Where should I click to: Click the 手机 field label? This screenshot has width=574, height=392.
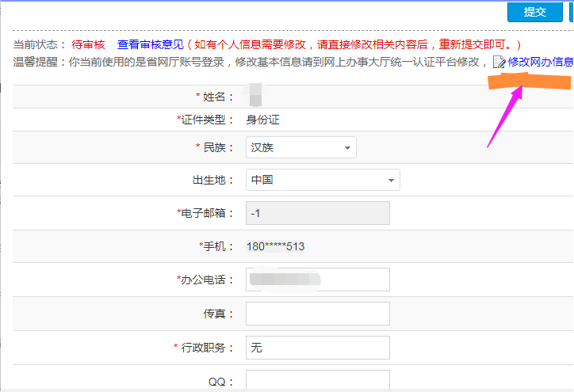(216, 246)
